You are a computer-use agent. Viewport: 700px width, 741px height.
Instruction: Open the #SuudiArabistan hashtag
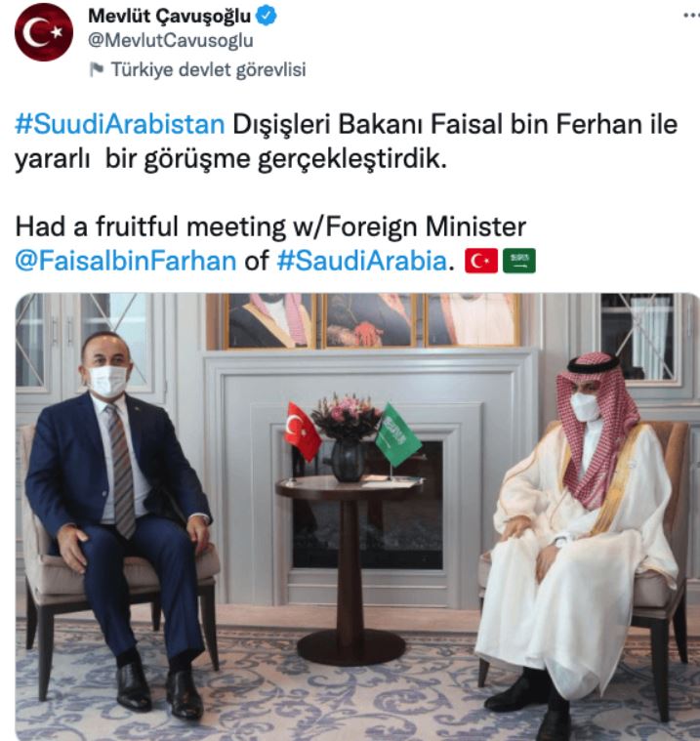119,125
